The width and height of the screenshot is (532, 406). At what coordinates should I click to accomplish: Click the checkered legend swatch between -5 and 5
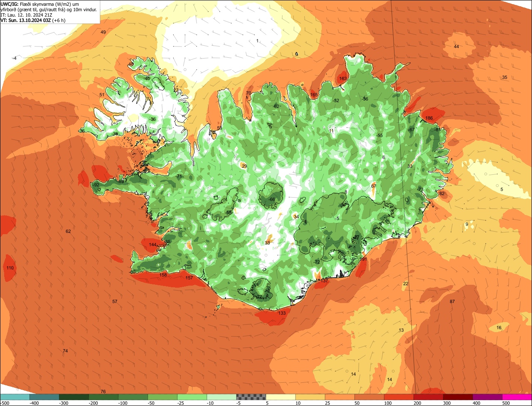(251, 397)
